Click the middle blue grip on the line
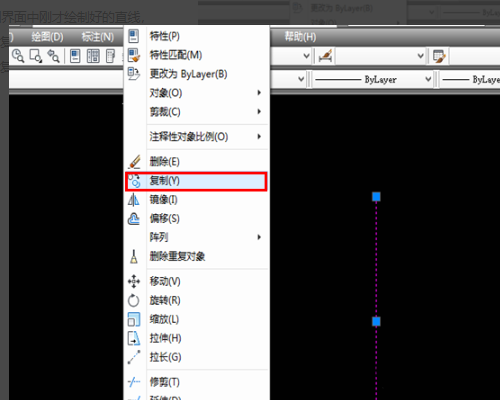Image resolution: width=500 pixels, height=400 pixels. pyautogui.click(x=376, y=321)
